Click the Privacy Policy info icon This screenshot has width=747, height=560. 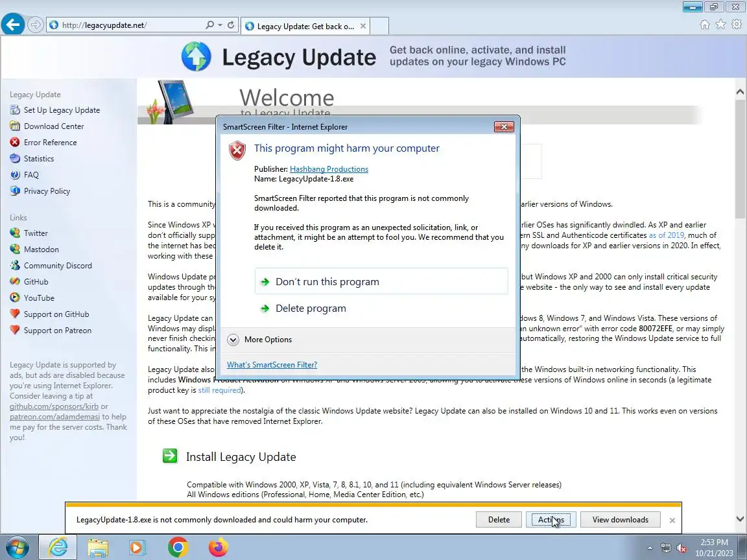16,191
